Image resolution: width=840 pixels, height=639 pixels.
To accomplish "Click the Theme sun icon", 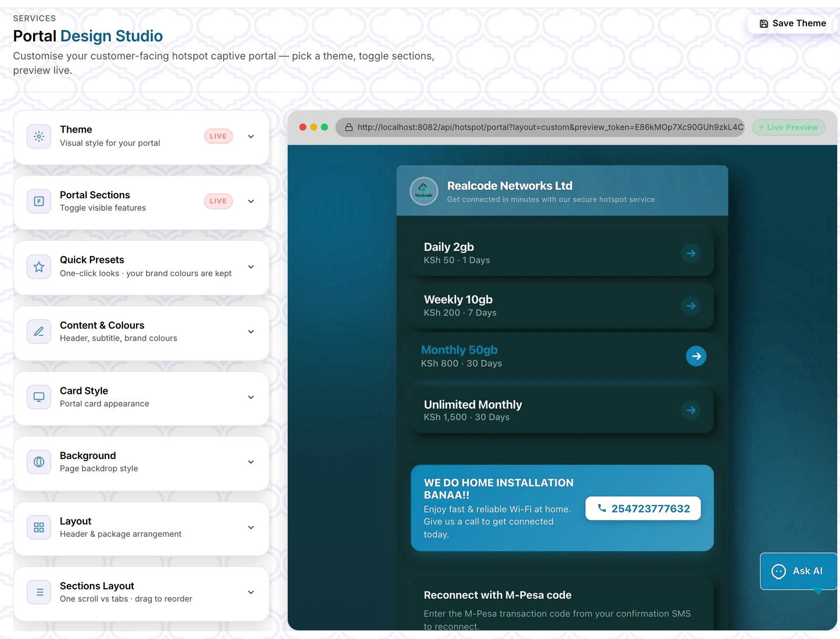I will (x=39, y=136).
